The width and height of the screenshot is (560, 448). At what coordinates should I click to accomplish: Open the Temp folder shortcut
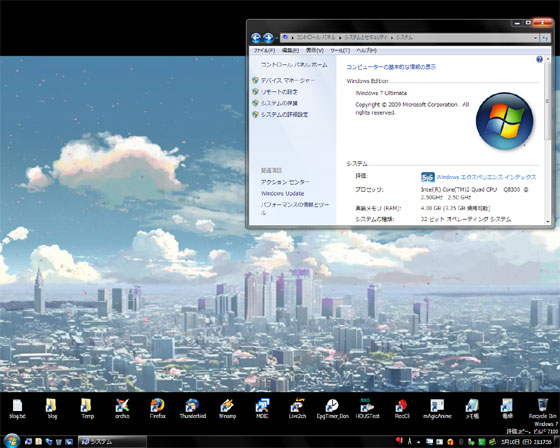coord(87,409)
